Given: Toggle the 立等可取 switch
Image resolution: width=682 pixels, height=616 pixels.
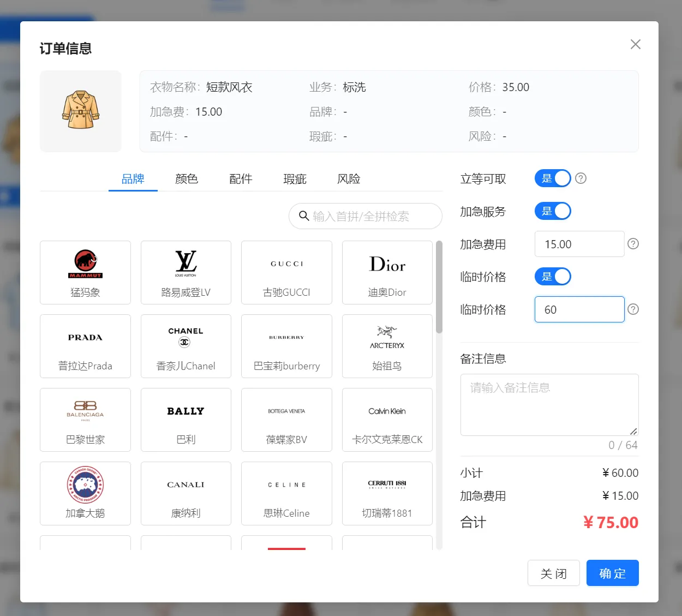Looking at the screenshot, I should 553,178.
